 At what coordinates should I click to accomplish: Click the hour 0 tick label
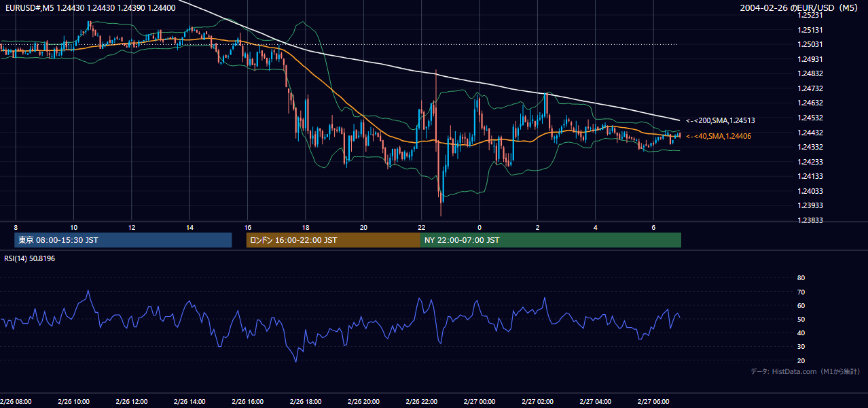(x=480, y=227)
